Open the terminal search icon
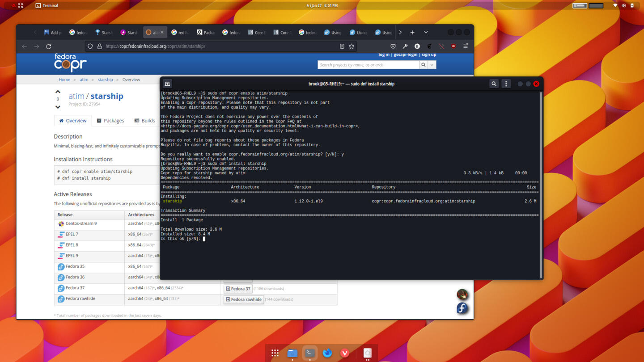Screen dimensions: 644x362 coord(494,84)
